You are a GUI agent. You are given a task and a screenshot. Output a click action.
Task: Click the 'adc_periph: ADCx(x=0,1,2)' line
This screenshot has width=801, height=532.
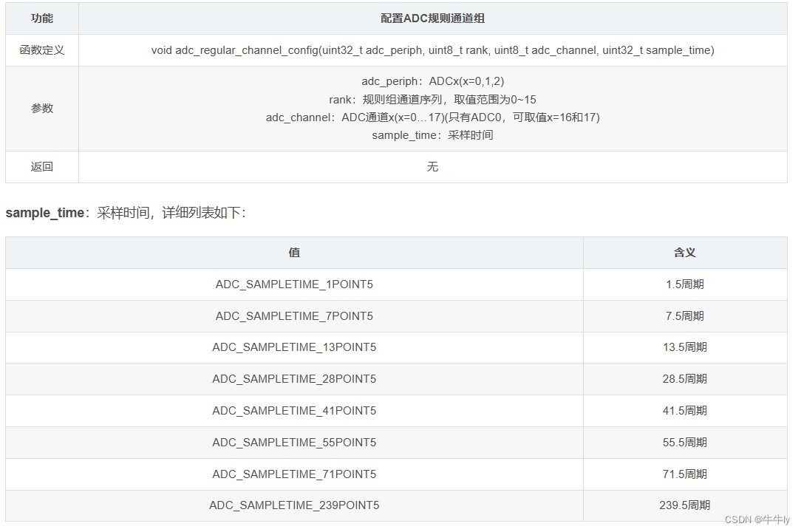(432, 81)
